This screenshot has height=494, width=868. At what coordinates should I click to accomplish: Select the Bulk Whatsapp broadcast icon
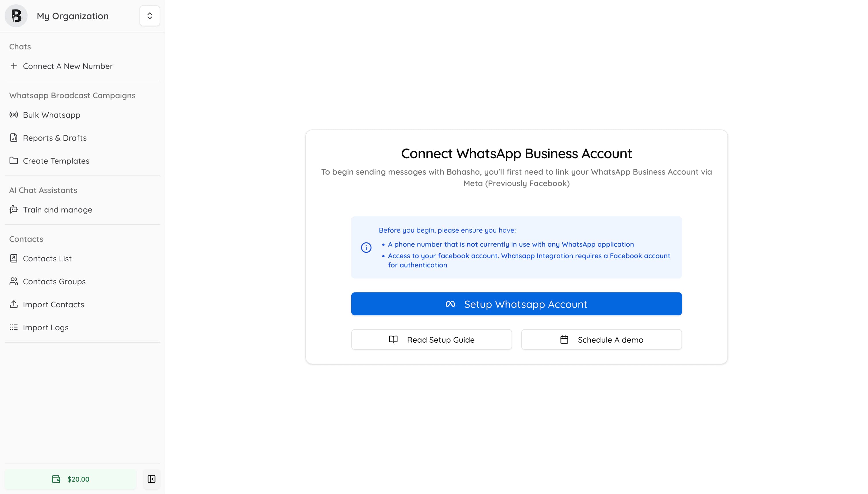13,115
